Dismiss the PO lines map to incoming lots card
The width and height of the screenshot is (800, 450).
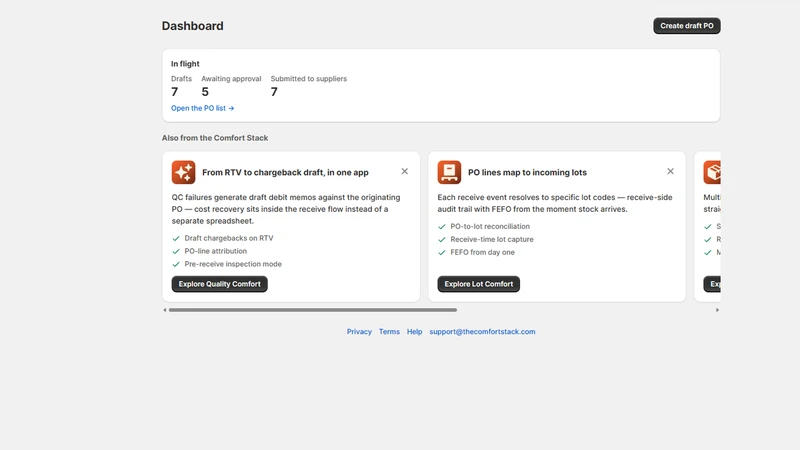coord(670,171)
